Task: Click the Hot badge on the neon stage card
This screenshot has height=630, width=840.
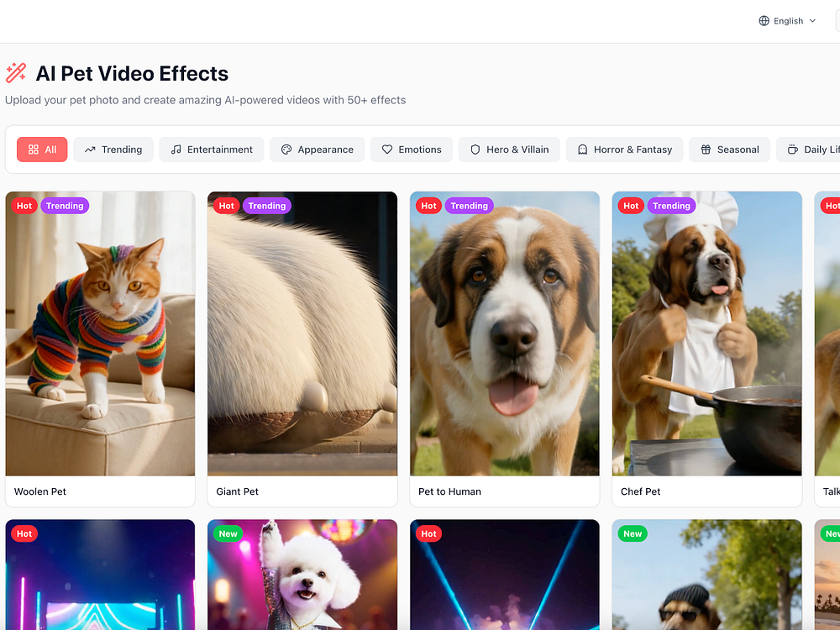Action: [24, 533]
